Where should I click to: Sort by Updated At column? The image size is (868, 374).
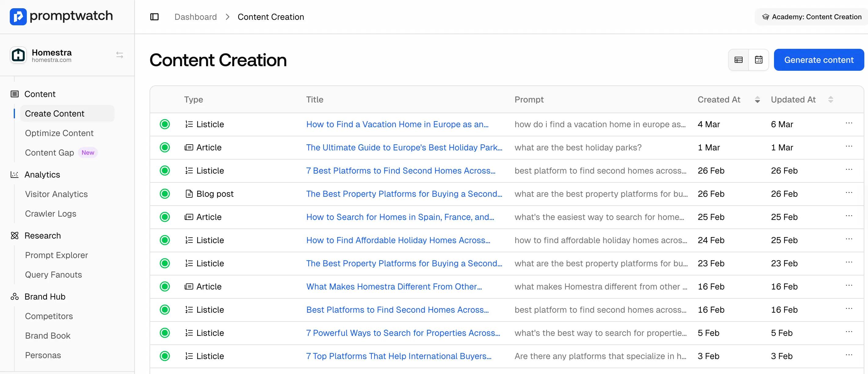(x=830, y=100)
